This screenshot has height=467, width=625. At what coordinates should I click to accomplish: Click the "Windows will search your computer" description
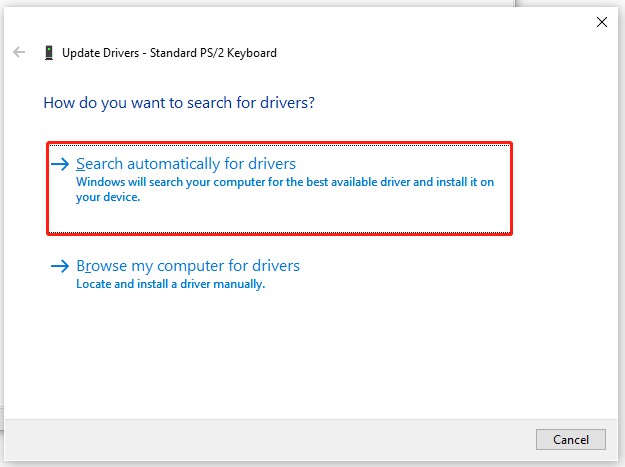coord(285,182)
